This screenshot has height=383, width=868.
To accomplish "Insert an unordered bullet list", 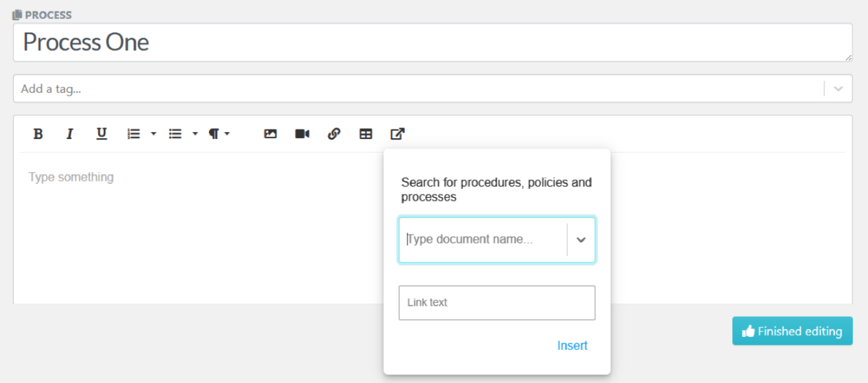I will (175, 134).
